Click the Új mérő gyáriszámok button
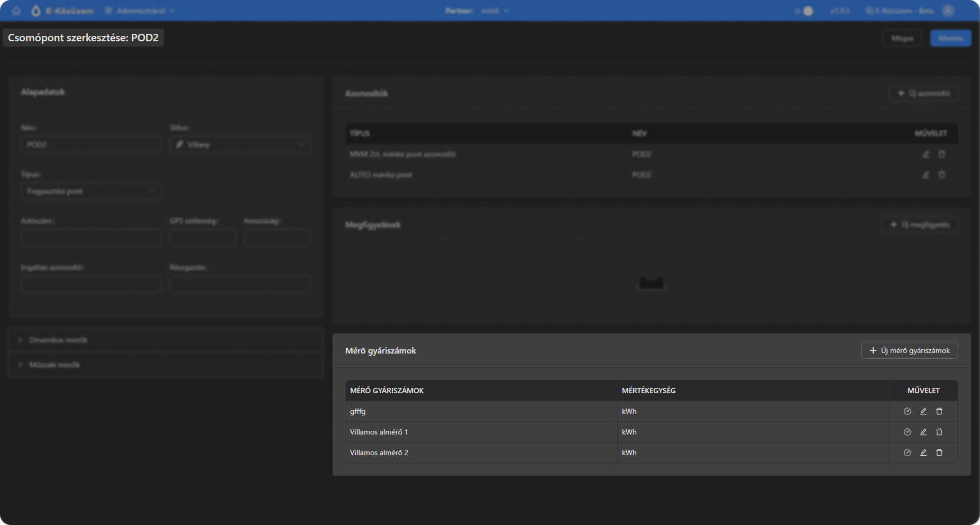This screenshot has width=980, height=525. point(909,350)
